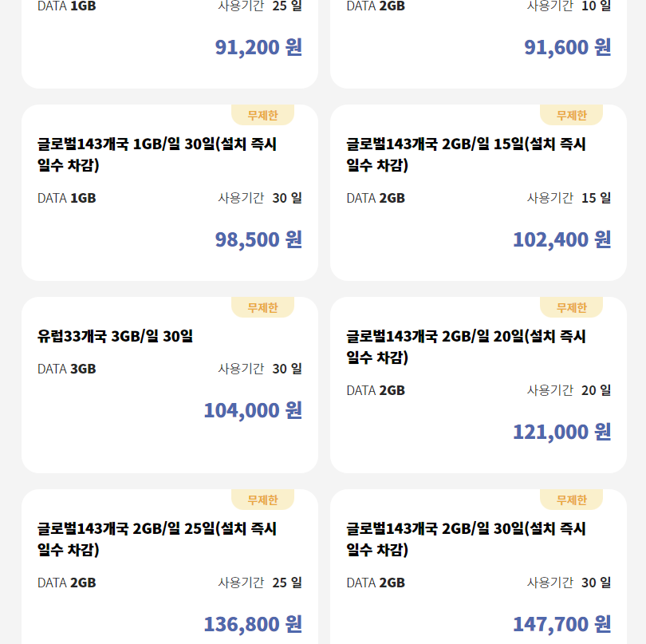Image resolution: width=646 pixels, height=644 pixels.
Task: Choose 글로벌143개국 2GB/일 20일 plan title
Action: point(466,347)
